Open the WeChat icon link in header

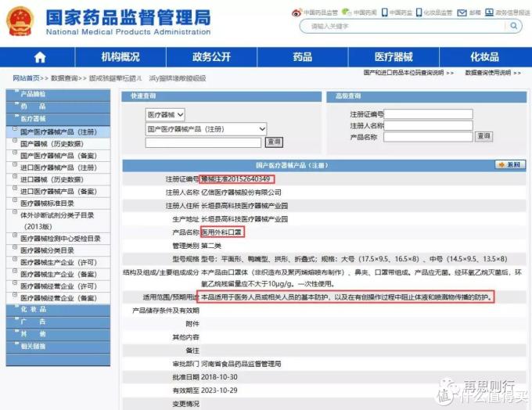[346, 13]
